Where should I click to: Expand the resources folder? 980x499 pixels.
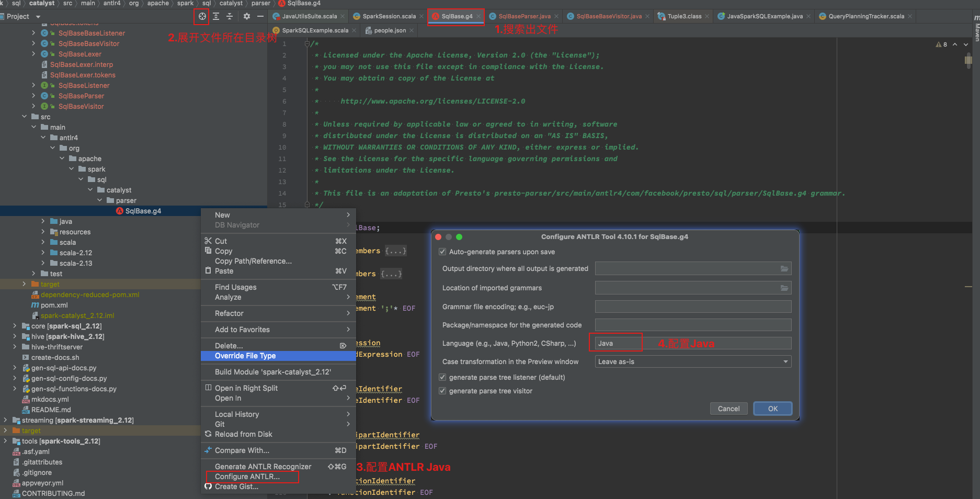tap(43, 232)
